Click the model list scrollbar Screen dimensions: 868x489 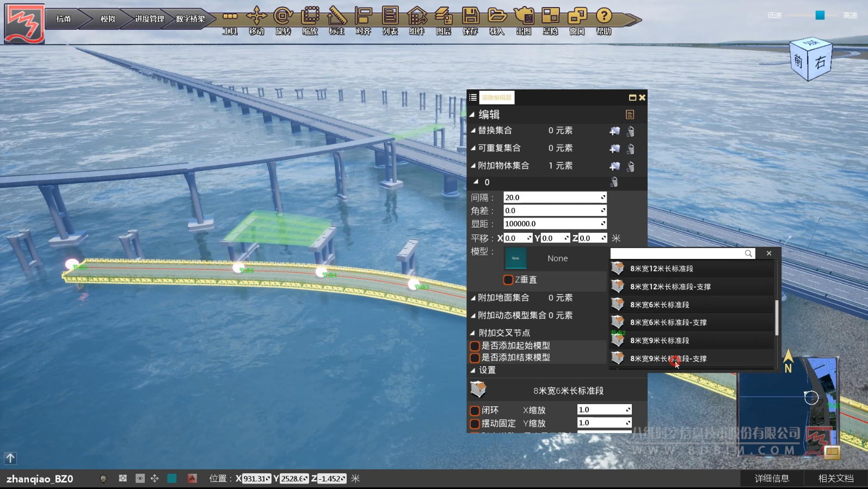(777, 317)
